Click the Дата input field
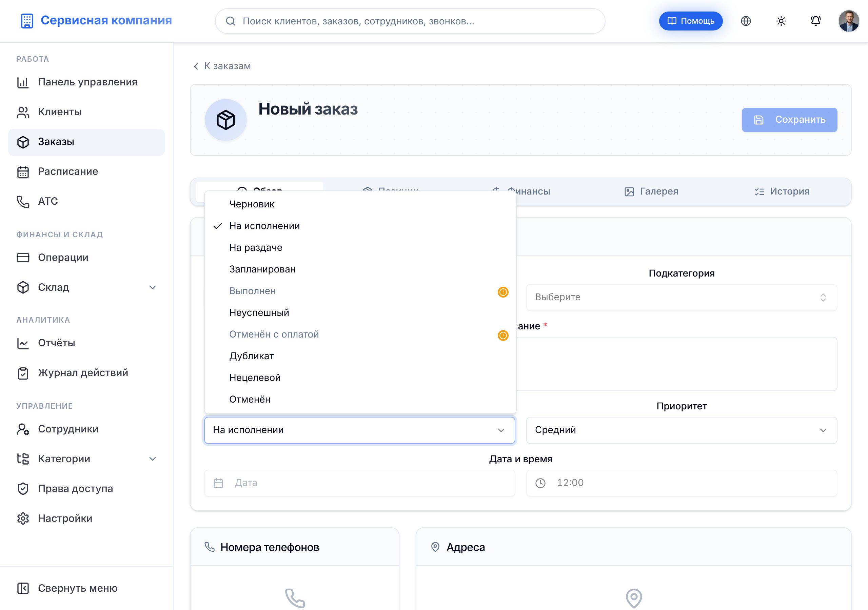Image resolution: width=868 pixels, height=610 pixels. pos(359,483)
